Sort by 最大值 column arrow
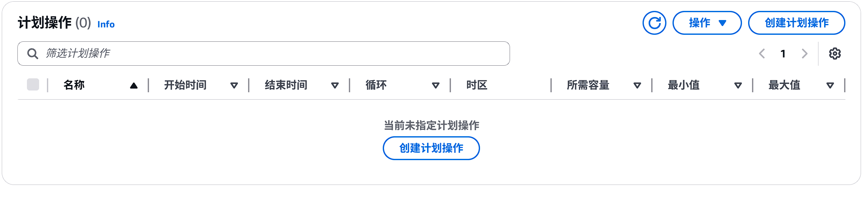 click(830, 86)
